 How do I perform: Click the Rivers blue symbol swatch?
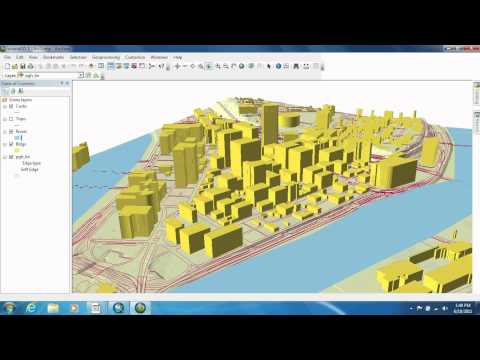pos(18,137)
